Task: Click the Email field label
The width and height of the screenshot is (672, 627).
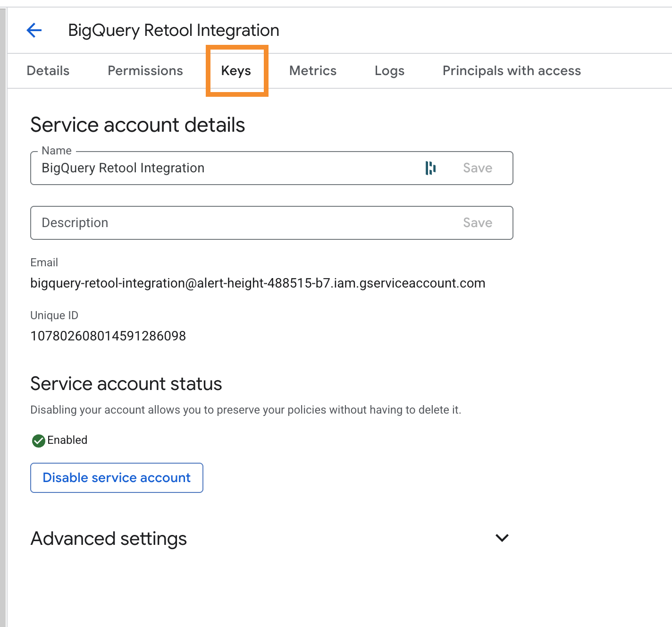Action: pos(44,263)
